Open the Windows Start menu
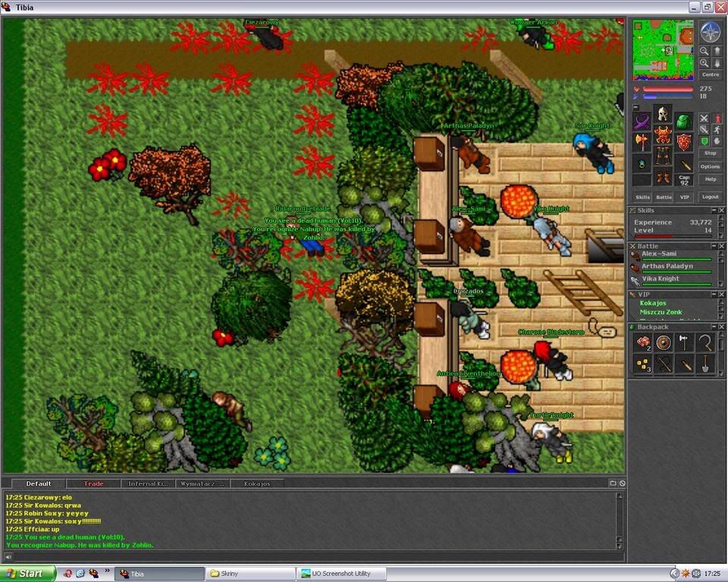728x582 pixels. click(28, 574)
